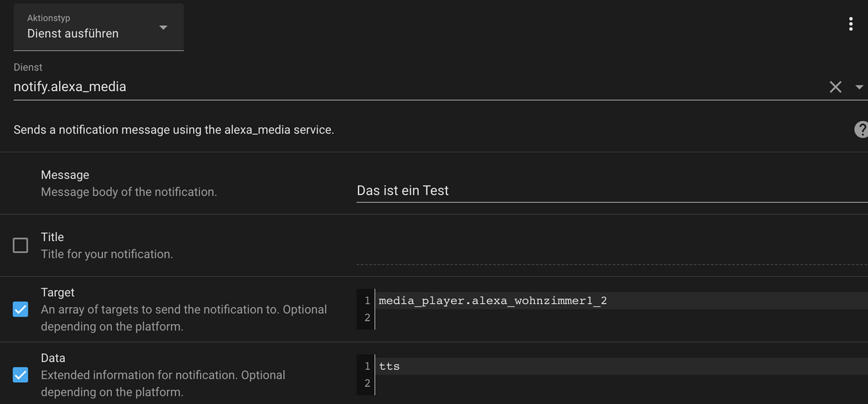Disable the Data checkbox
The width and height of the screenshot is (868, 404).
click(x=19, y=374)
